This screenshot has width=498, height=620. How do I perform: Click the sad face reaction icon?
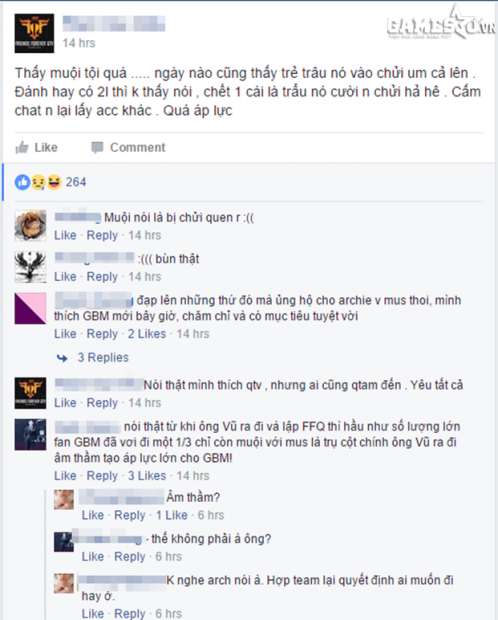click(38, 182)
